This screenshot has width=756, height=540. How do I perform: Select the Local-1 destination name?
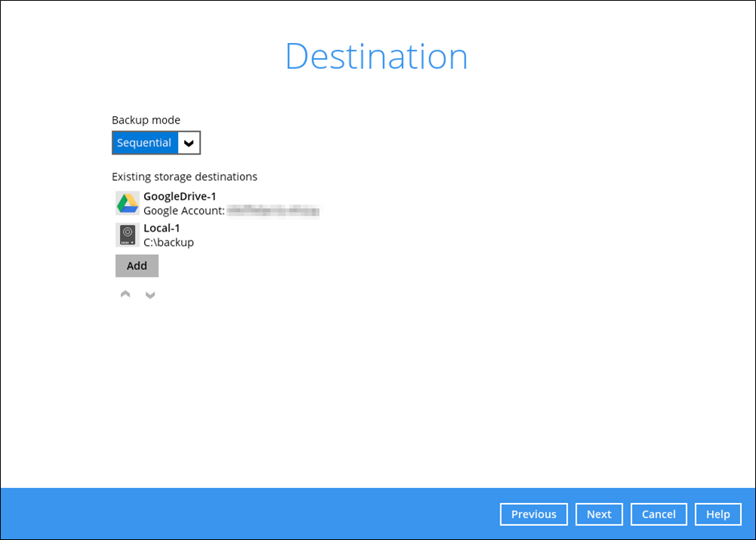(x=161, y=228)
